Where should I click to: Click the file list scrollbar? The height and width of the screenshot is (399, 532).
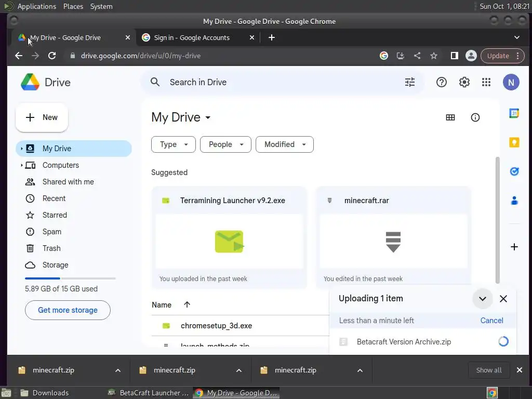[498, 220]
